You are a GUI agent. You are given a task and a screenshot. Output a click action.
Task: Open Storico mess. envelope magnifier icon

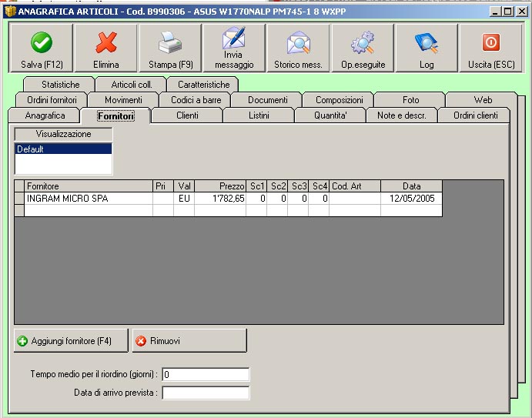pyautogui.click(x=298, y=42)
